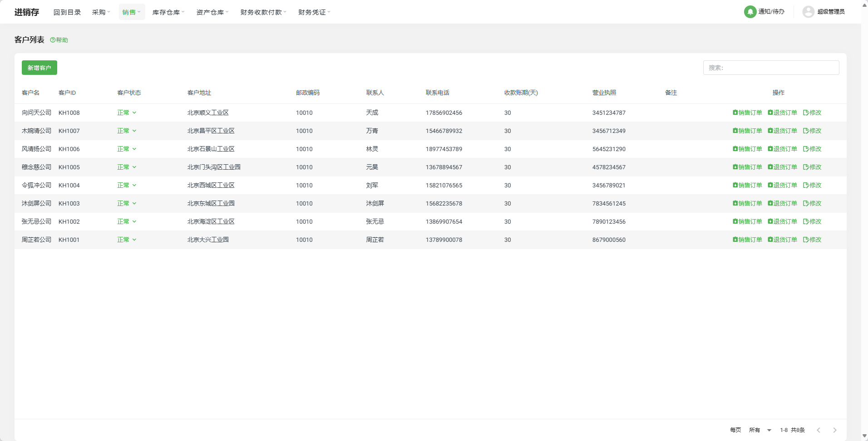Click 修改 edit icon for KH1001
Viewport: 868px width, 441px height.
click(812, 240)
